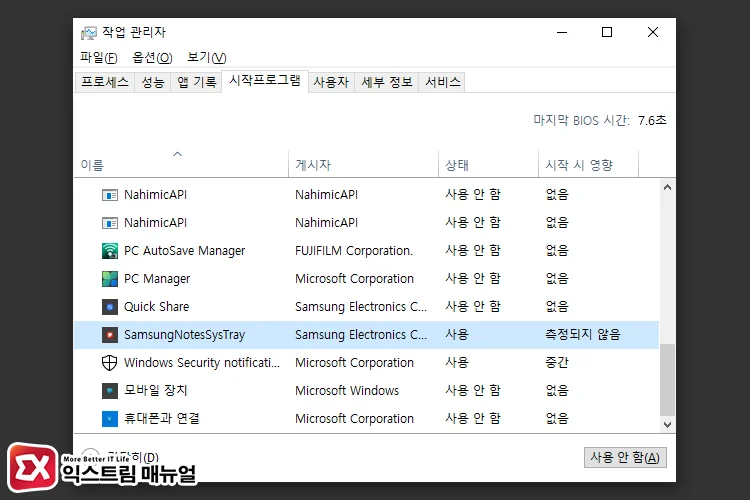Click the Task Manager title bar icon
This screenshot has width=750, height=500.
[88, 33]
